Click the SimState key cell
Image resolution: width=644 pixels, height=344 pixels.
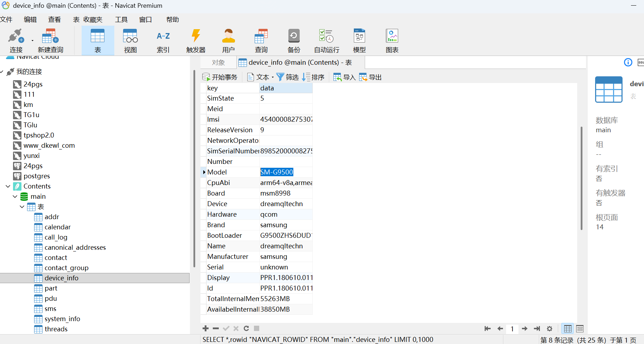pos(232,98)
